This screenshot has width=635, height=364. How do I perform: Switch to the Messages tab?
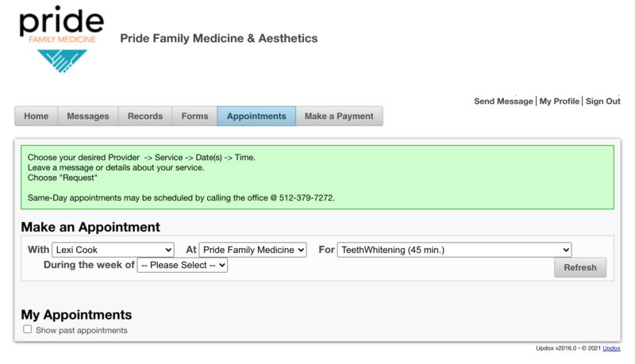tap(88, 116)
